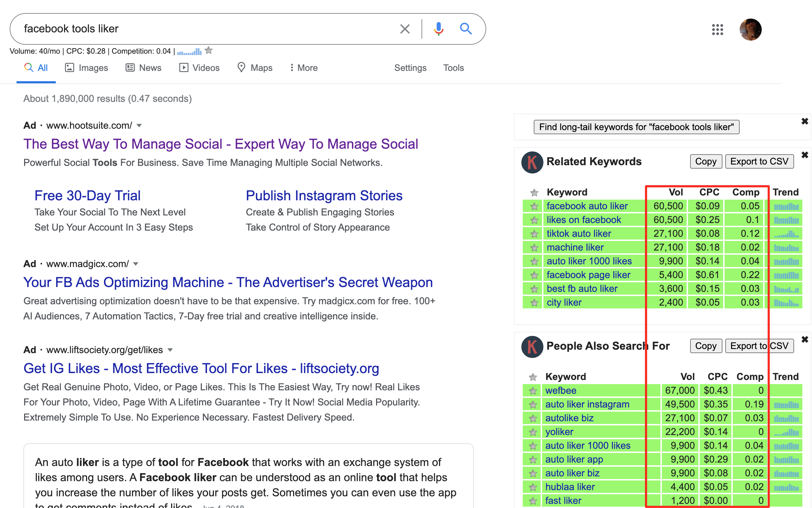The width and height of the screenshot is (812, 508).
Task: Click 'Find long-tail keywords' button
Action: [x=636, y=127]
